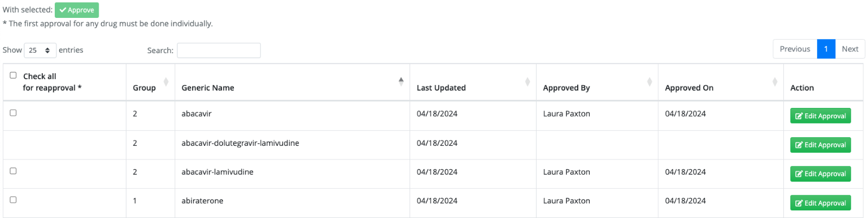Select the abacavir row checkbox
The width and height of the screenshot is (868, 218).
[13, 113]
